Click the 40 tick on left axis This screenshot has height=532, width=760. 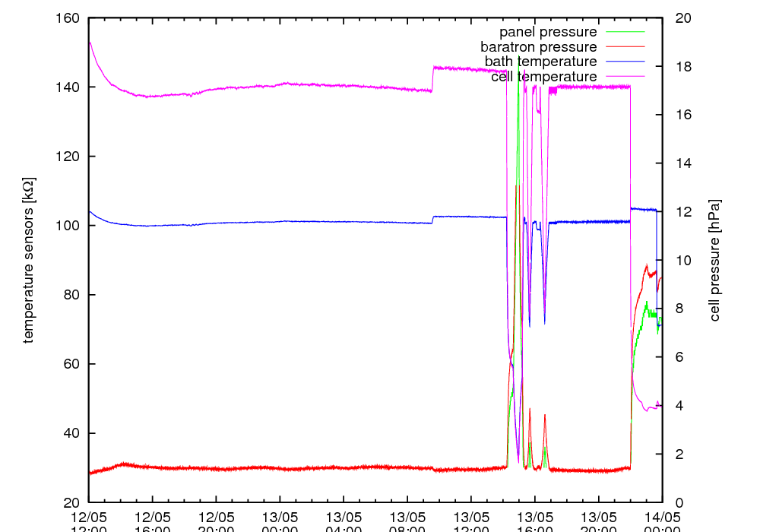click(x=70, y=433)
